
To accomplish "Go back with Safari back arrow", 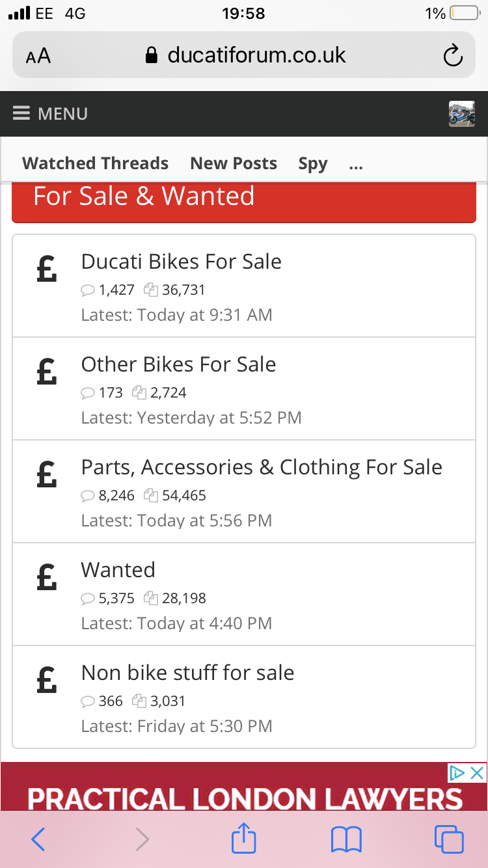I will click(38, 839).
